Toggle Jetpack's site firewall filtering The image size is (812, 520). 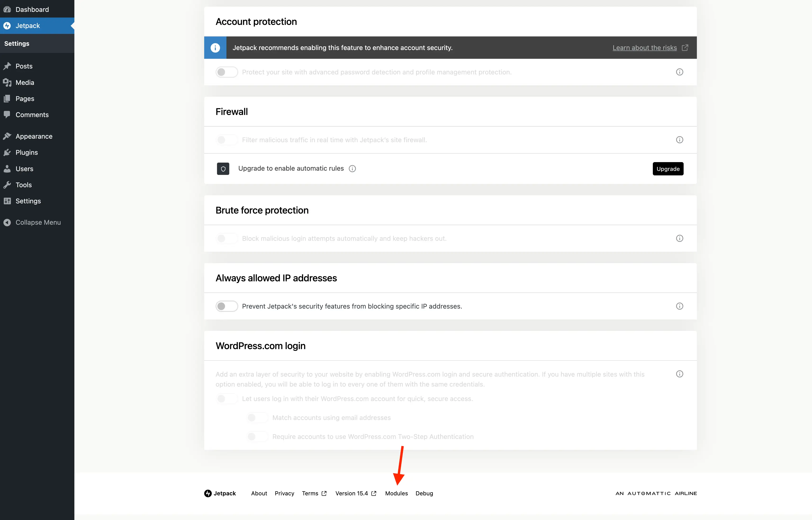[226, 139]
